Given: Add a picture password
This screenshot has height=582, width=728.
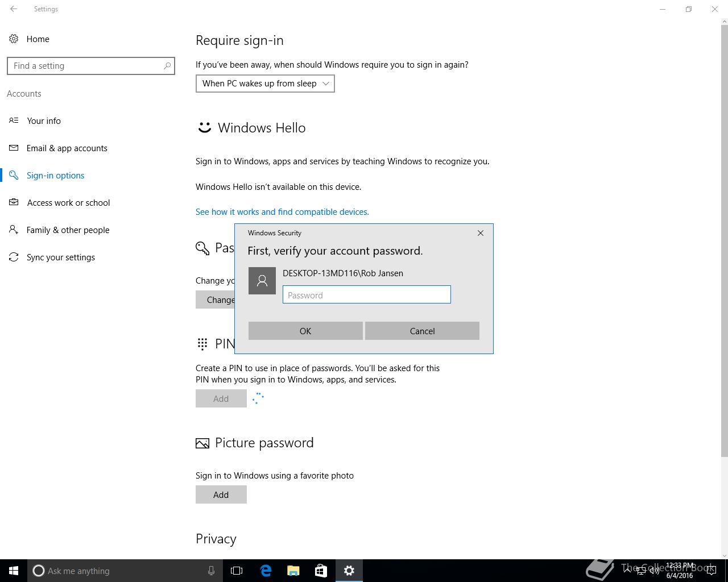Looking at the screenshot, I should click(x=221, y=494).
